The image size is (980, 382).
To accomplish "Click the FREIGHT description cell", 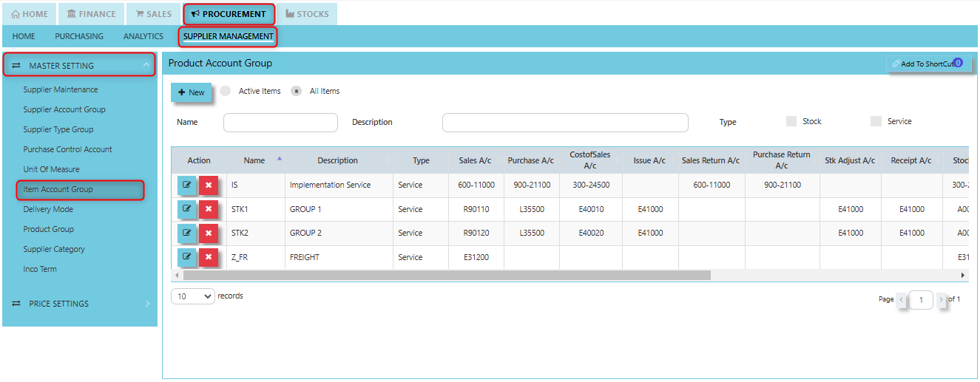I will 338,257.
